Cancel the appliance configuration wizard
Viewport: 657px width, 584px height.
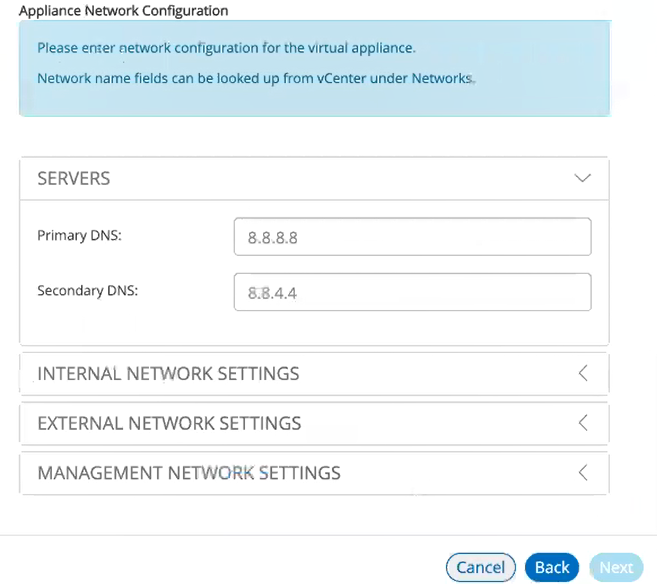481,568
